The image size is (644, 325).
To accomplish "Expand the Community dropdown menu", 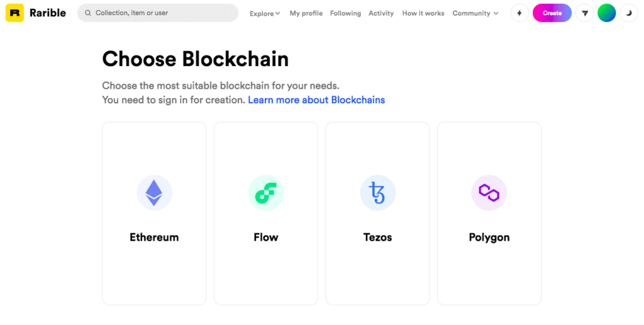I will (x=475, y=13).
